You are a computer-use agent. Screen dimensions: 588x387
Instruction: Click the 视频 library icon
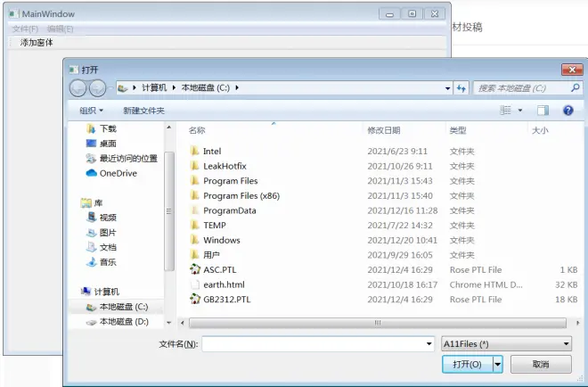click(92, 218)
